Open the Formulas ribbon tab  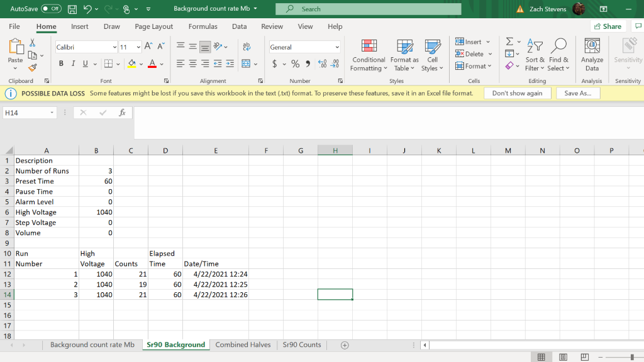click(203, 26)
